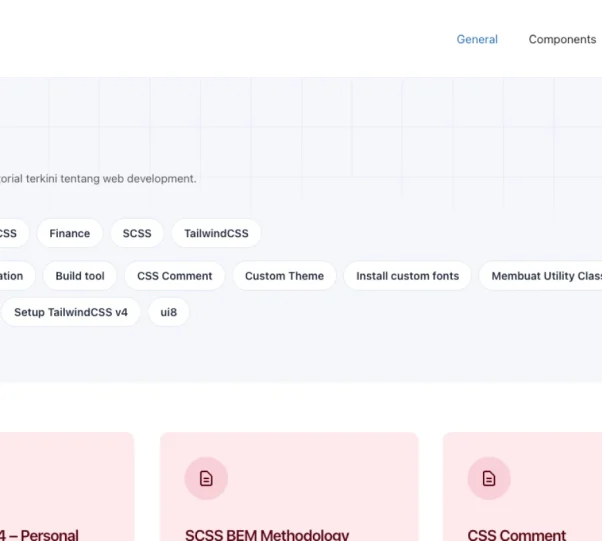Open the CSS Comment article title
Screen dimensions: 602x541
tap(516, 535)
